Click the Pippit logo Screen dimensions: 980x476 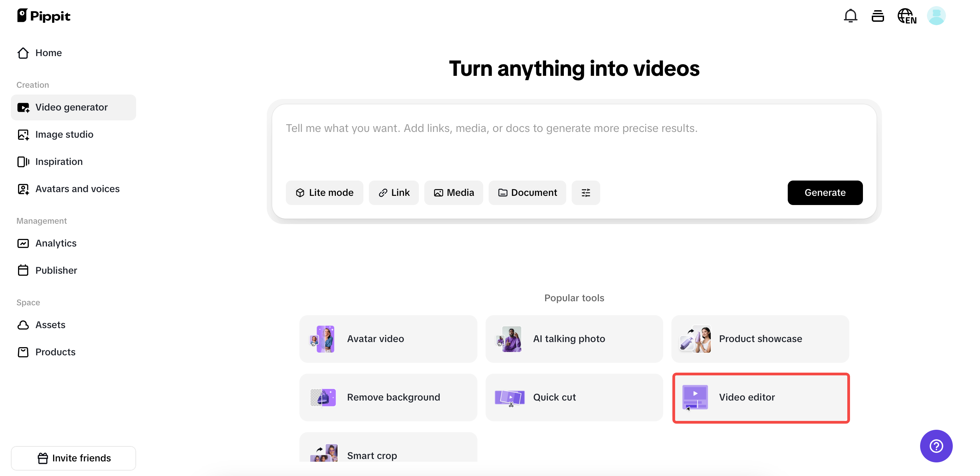(44, 16)
